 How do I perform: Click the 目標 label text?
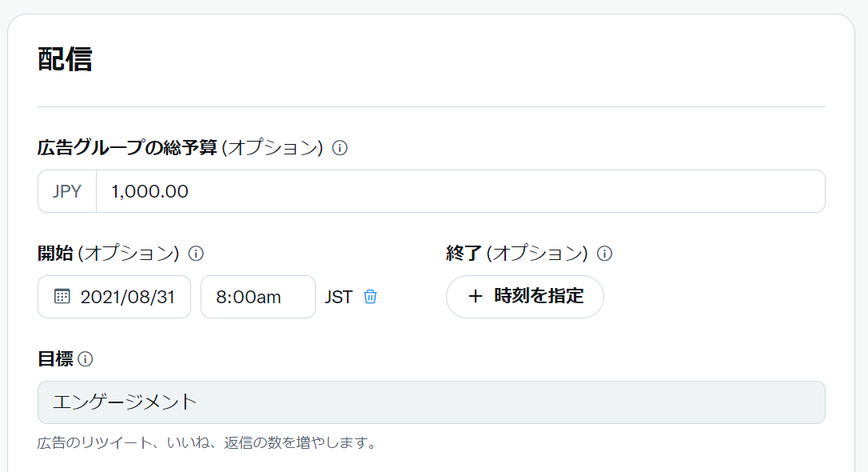click(55, 359)
